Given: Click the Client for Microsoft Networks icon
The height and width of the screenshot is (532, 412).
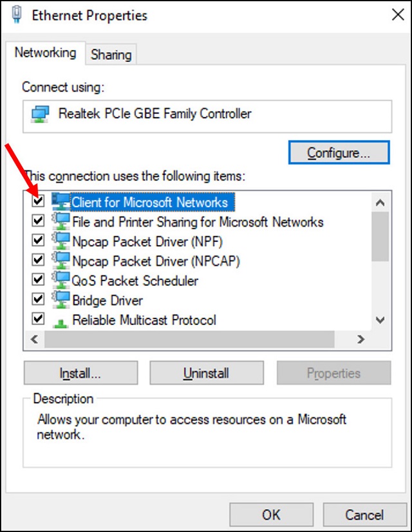Looking at the screenshot, I should (x=61, y=201).
